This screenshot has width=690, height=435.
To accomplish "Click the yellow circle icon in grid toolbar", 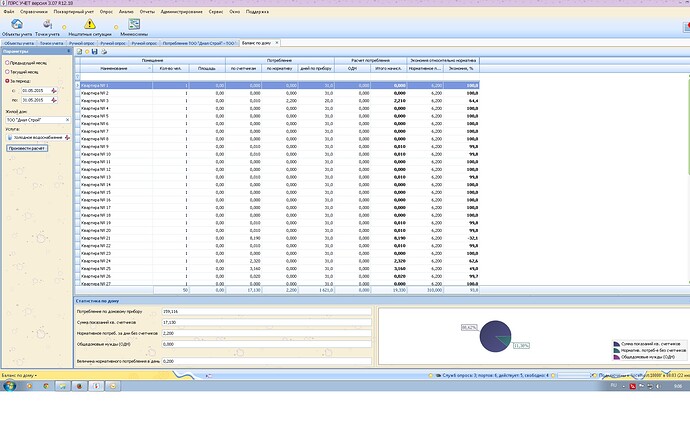I will pyautogui.click(x=87, y=52).
